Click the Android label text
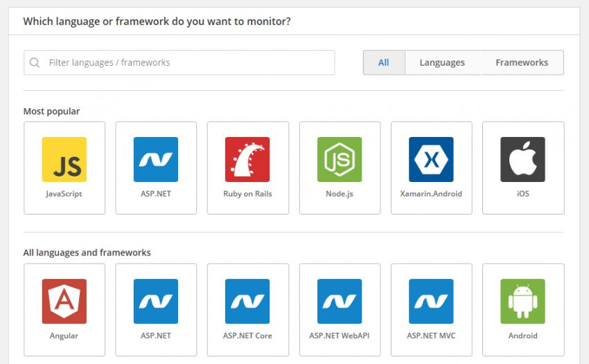This screenshot has width=589, height=364. click(523, 336)
